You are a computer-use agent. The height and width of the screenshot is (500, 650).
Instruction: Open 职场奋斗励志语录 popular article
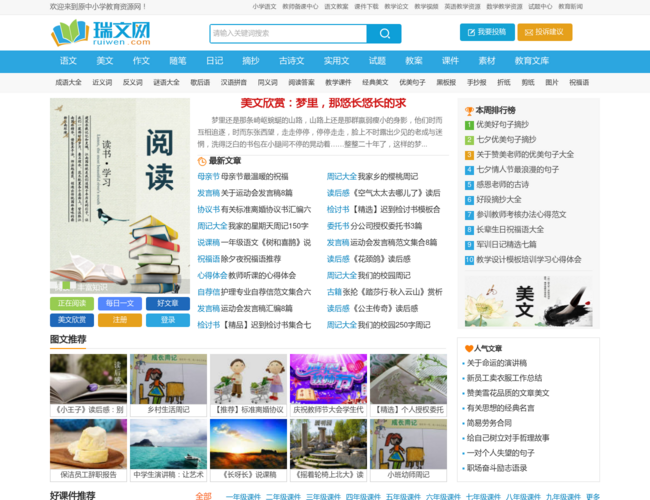coord(497,468)
